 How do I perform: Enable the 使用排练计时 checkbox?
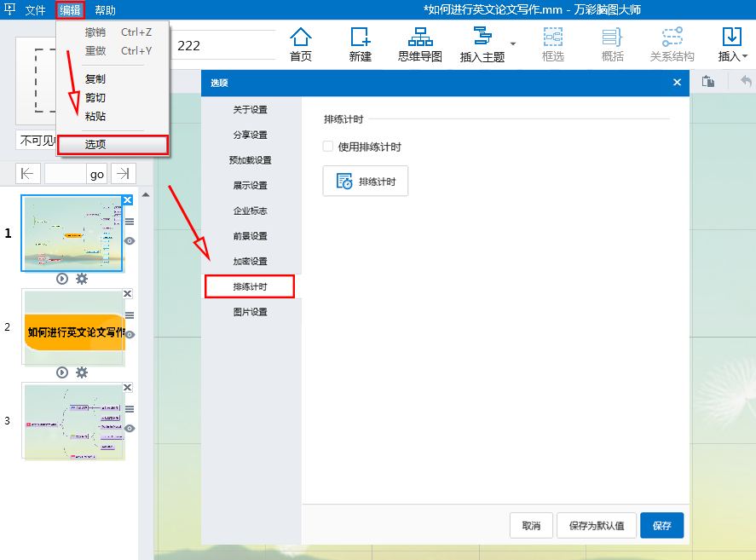(x=328, y=147)
